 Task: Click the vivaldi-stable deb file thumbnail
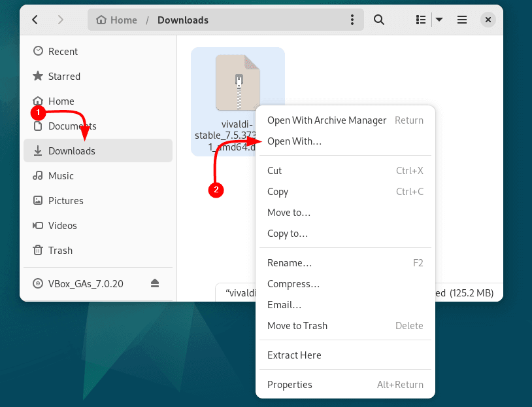(238, 83)
